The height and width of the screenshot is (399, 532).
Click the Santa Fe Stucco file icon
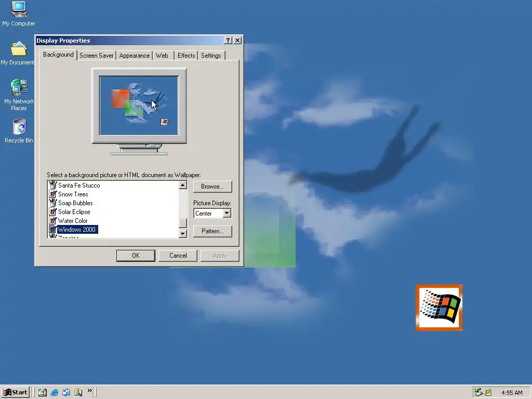(x=52, y=185)
